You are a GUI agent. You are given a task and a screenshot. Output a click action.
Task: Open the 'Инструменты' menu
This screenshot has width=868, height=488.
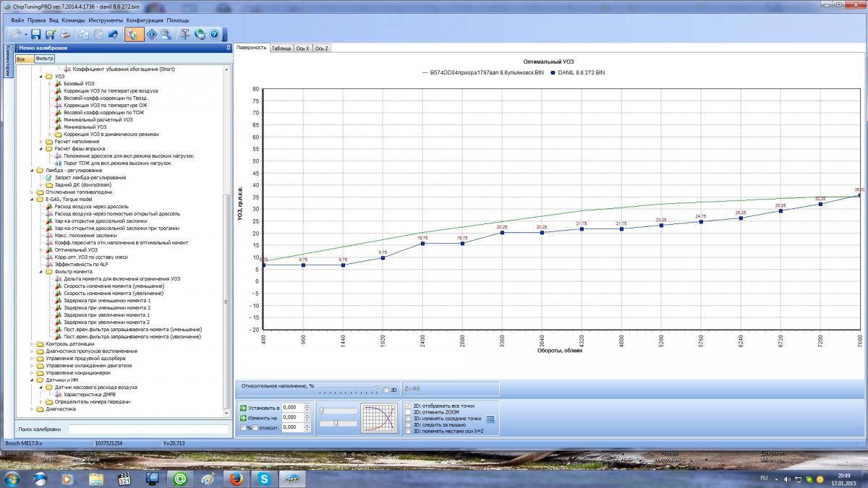pos(106,20)
